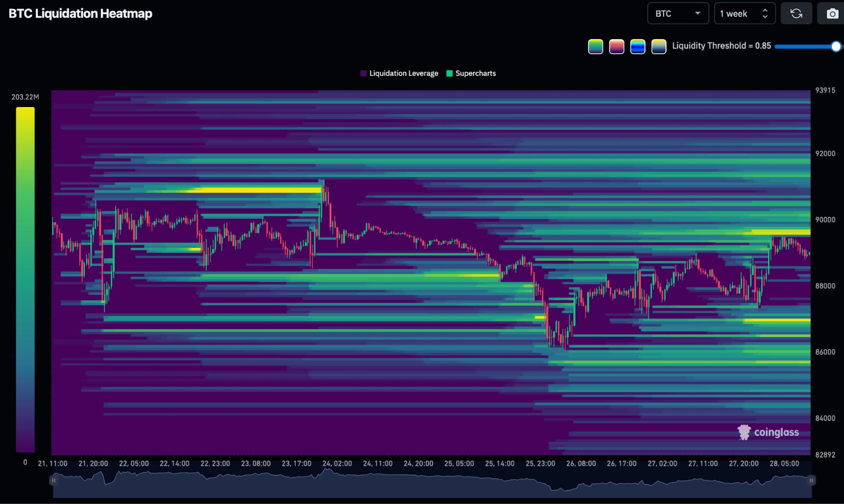Toggle the Liquidation Leverage legend series
The width and height of the screenshot is (844, 504).
coord(399,73)
